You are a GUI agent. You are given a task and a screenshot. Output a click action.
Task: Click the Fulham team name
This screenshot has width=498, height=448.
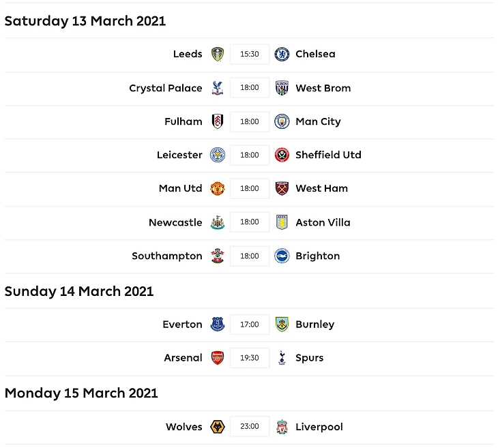click(x=184, y=121)
